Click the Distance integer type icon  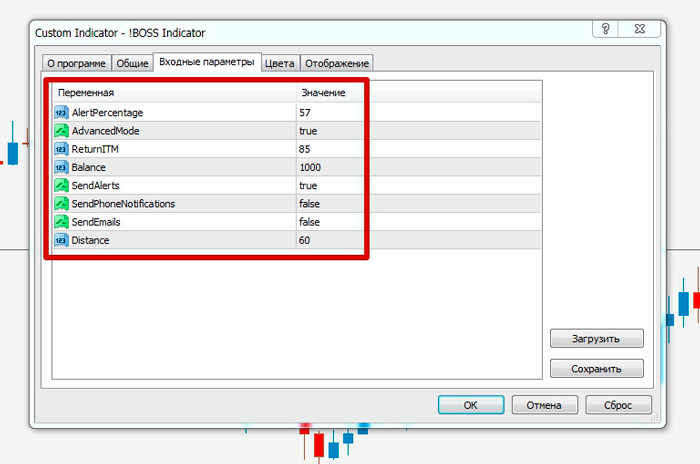62,240
